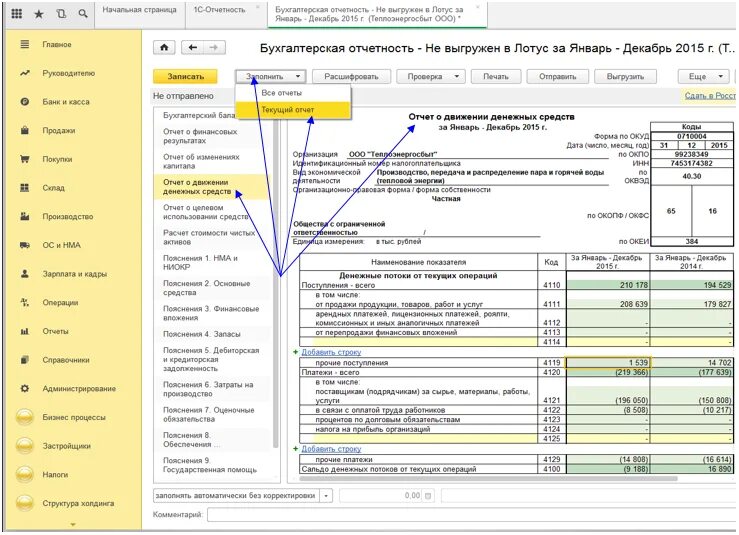Open Производство section in sidebar
739x535 pixels.
pos(67,216)
